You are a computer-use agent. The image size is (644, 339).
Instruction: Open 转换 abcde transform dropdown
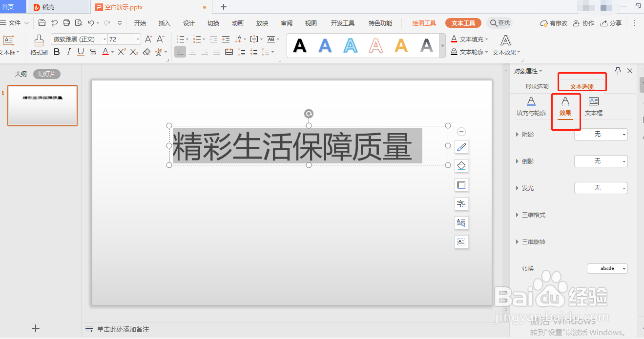pos(607,268)
